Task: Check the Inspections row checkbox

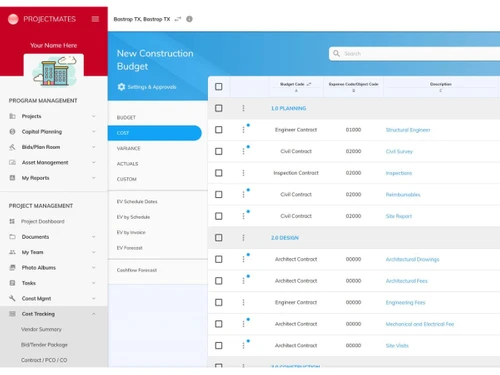Action: (x=219, y=173)
